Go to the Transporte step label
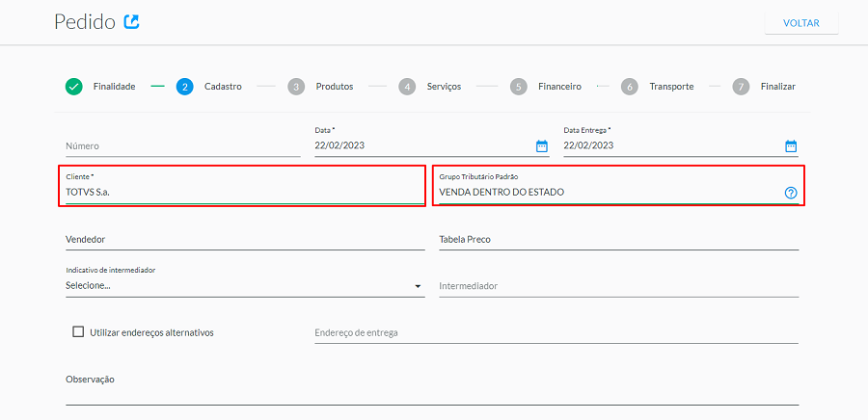Screen dimensions: 868x420 [x=671, y=87]
